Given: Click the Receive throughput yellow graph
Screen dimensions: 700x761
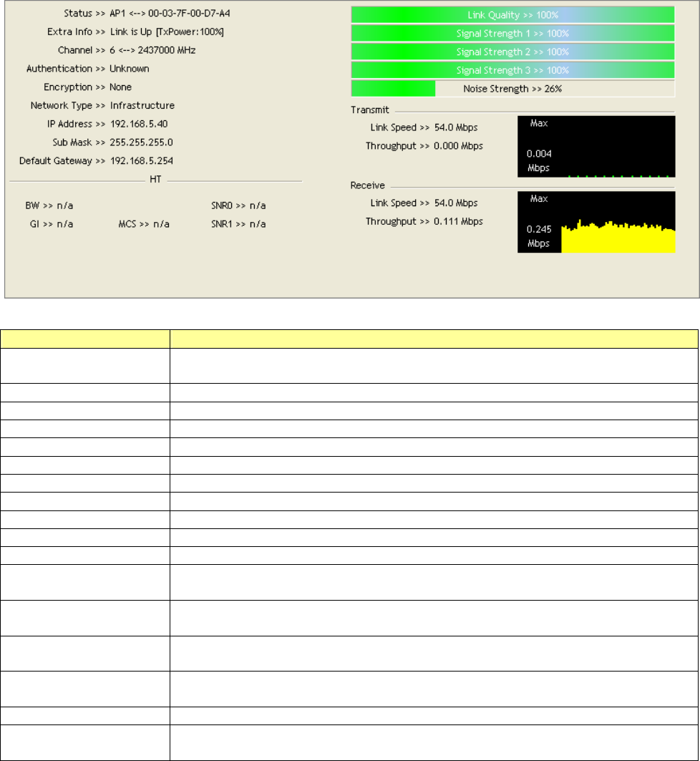Looking at the screenshot, I should [x=596, y=222].
